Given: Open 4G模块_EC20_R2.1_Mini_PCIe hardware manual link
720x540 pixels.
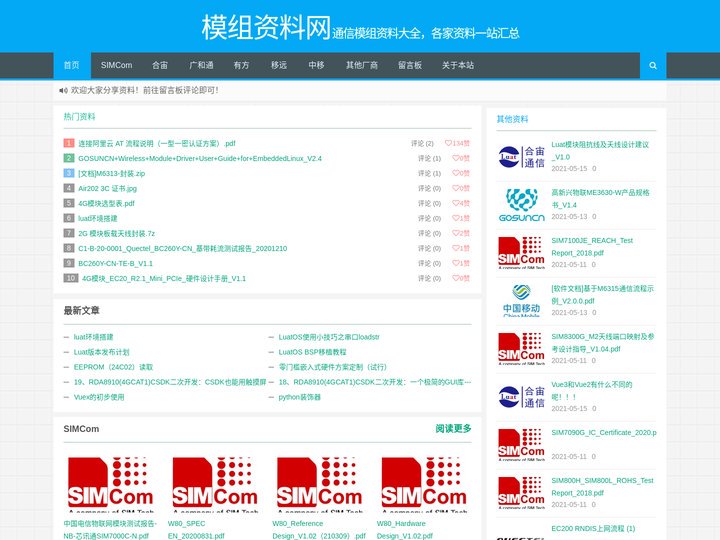Looking at the screenshot, I should [164, 278].
